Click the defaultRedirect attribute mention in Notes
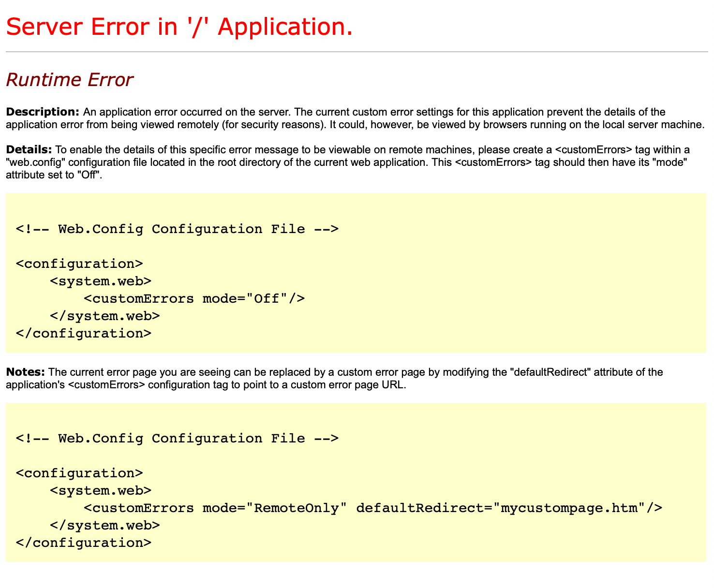714x588 pixels. [x=550, y=372]
